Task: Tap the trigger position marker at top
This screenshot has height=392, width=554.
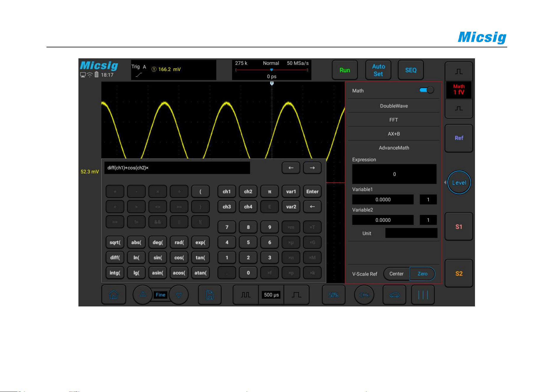Action: tap(272, 83)
